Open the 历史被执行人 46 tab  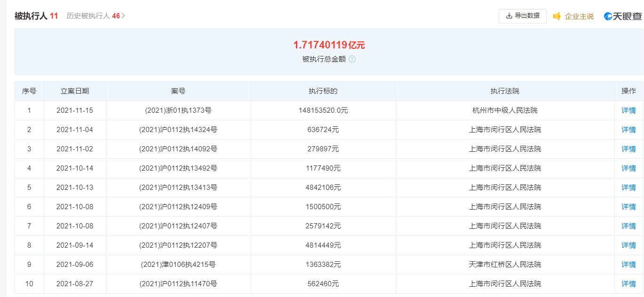[93, 16]
